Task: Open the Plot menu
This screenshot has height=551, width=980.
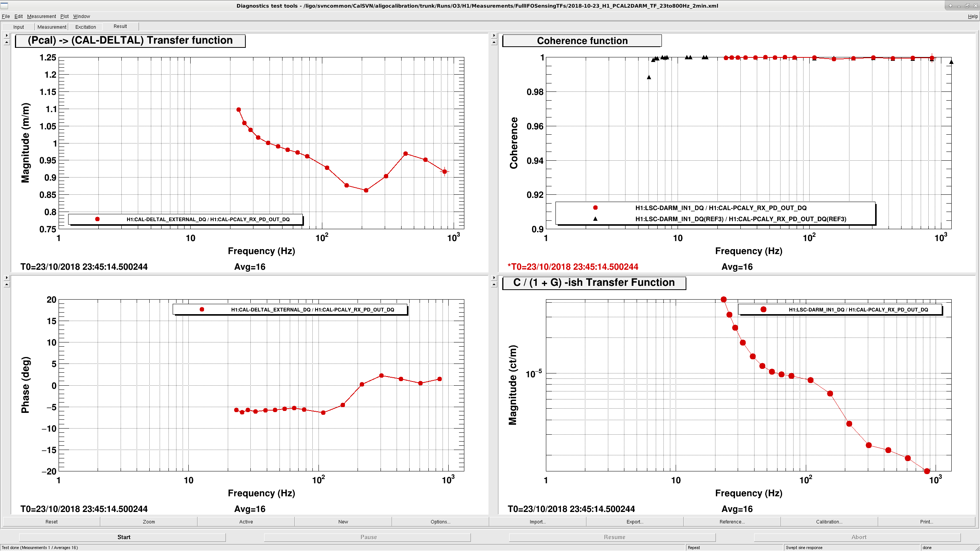Action: tap(64, 16)
